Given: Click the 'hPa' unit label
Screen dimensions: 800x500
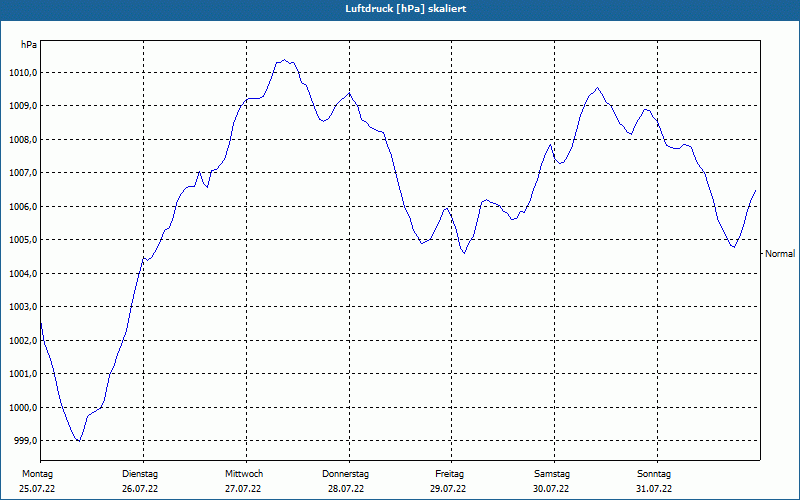Looking at the screenshot, I should 29,45.
